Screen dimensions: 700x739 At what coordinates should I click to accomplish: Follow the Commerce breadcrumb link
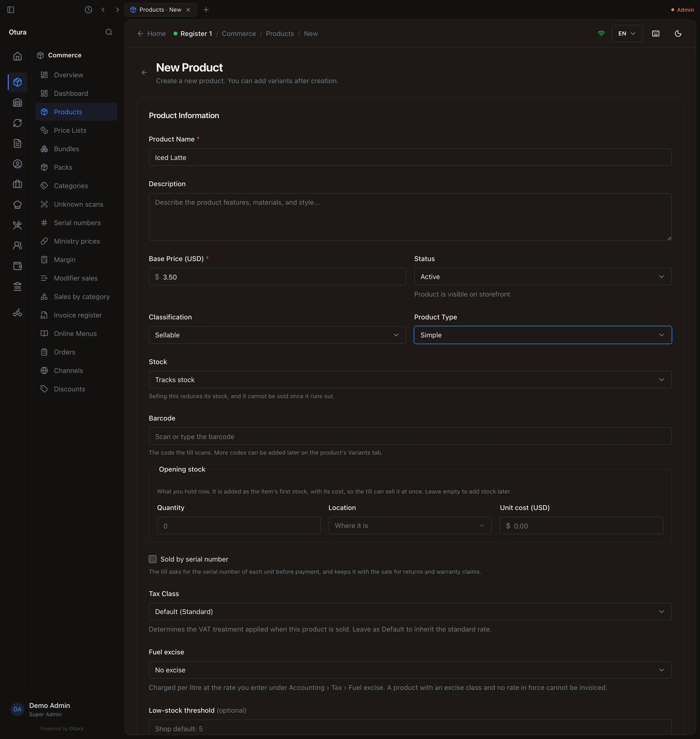[x=239, y=34]
